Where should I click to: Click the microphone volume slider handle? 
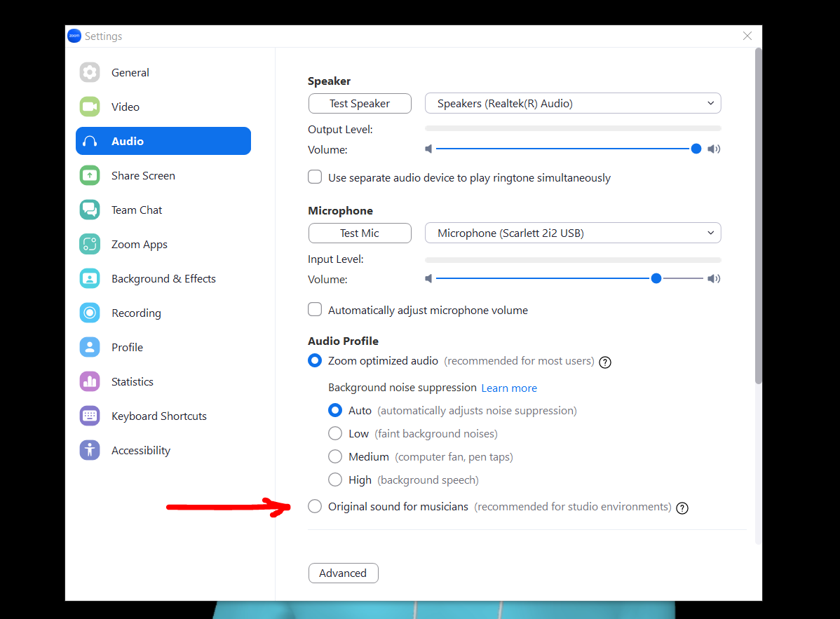[656, 278]
